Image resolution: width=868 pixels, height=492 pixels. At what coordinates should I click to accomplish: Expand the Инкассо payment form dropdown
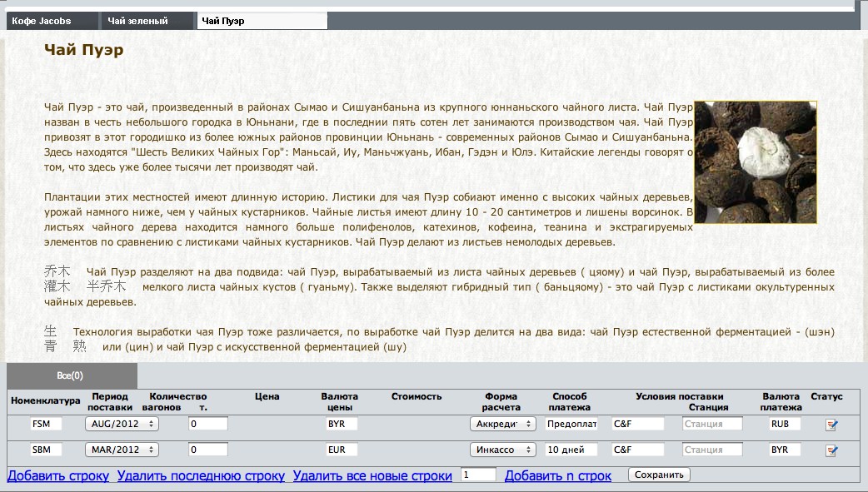[503, 450]
